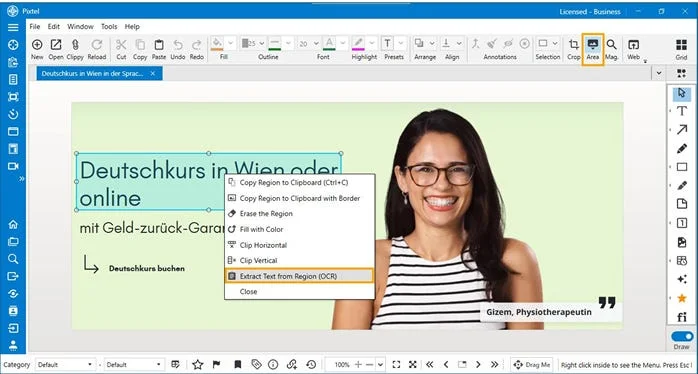Choose Erase the Region
Screen dimensions: 698x374
[x=299, y=214]
